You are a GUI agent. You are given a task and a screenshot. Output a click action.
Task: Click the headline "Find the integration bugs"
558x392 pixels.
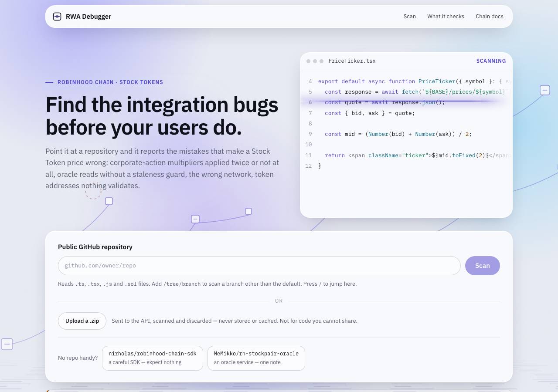coord(162,105)
